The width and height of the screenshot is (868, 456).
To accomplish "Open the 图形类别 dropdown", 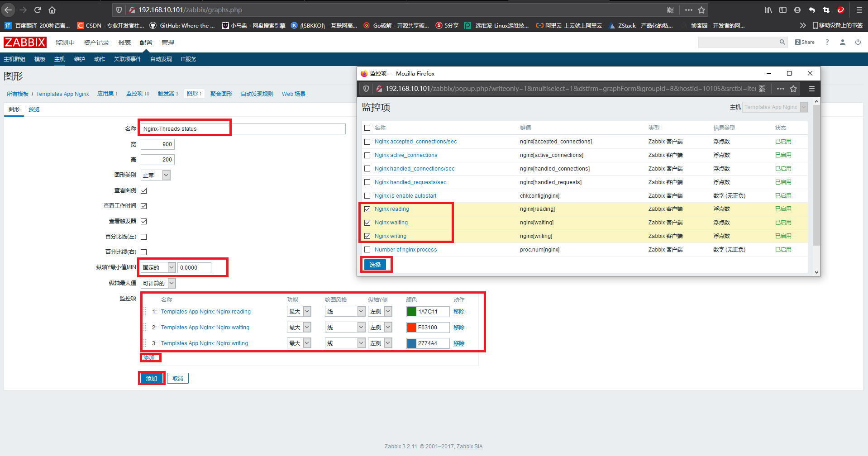I will click(x=155, y=175).
